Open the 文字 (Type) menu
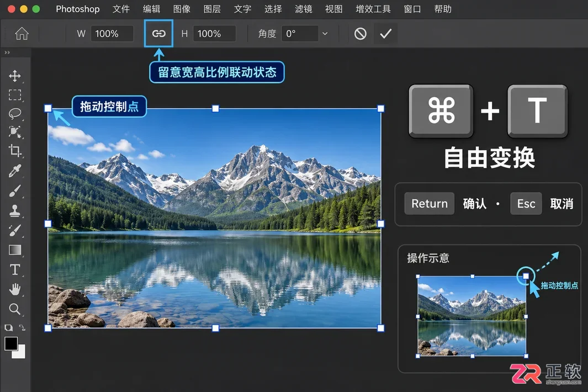 click(242, 9)
